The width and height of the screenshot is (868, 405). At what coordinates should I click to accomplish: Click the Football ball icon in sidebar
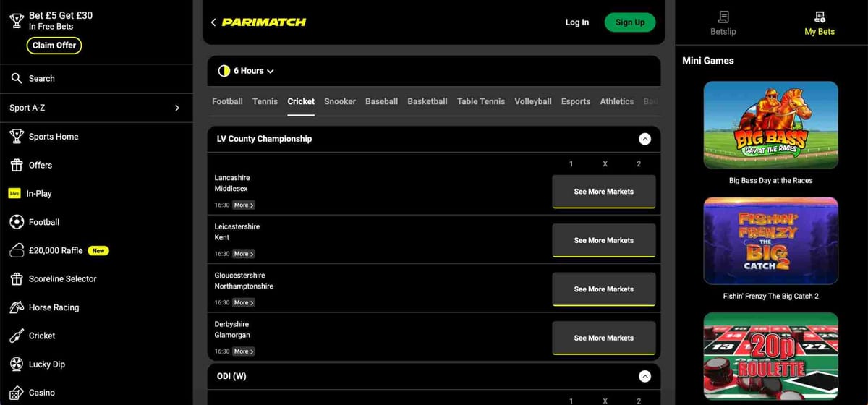[x=17, y=222]
